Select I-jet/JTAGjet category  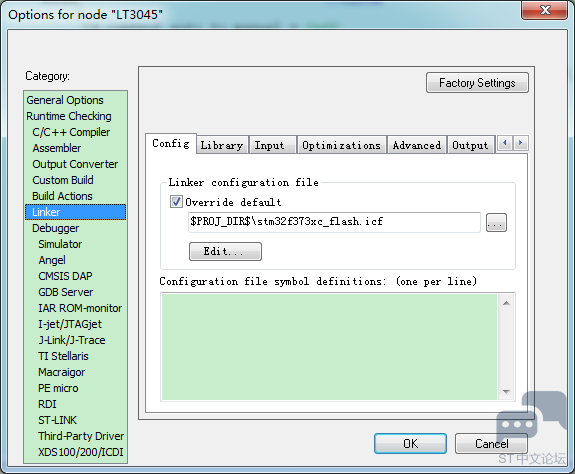point(70,324)
